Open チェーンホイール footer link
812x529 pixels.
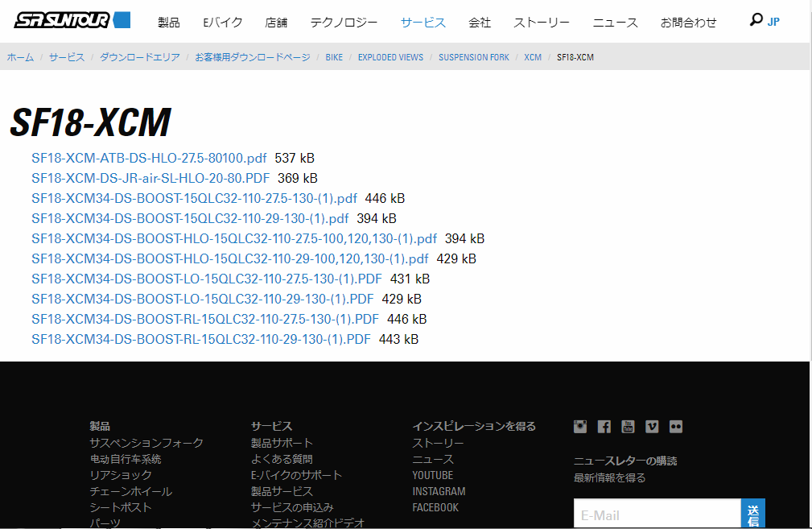131,491
